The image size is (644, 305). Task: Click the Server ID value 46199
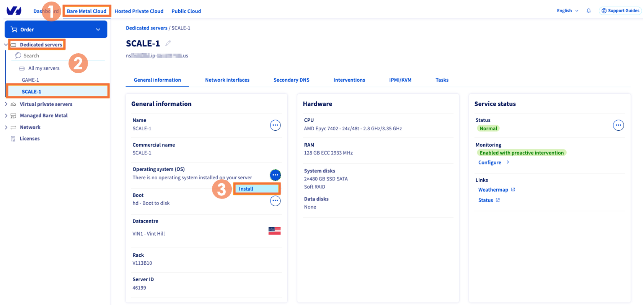click(x=139, y=288)
